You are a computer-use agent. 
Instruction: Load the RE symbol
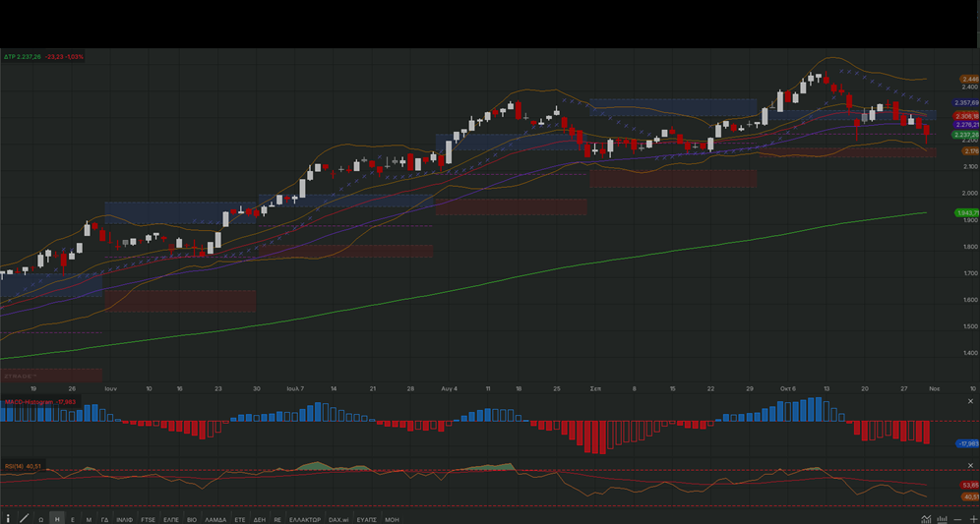277,519
